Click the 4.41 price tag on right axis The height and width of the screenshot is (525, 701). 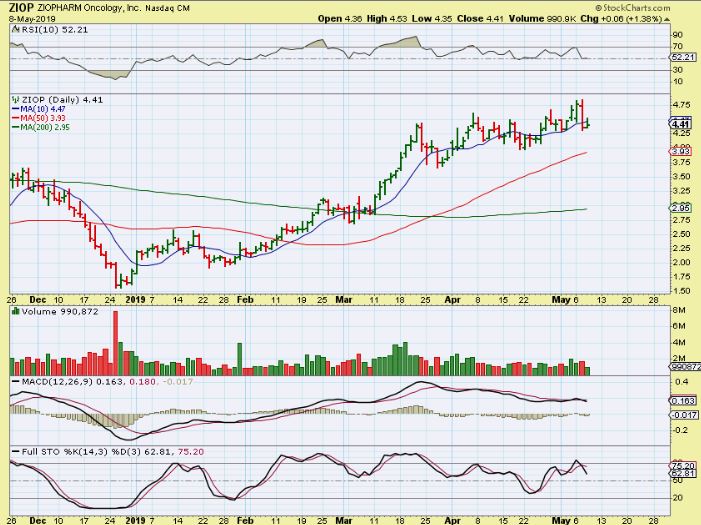pos(682,124)
